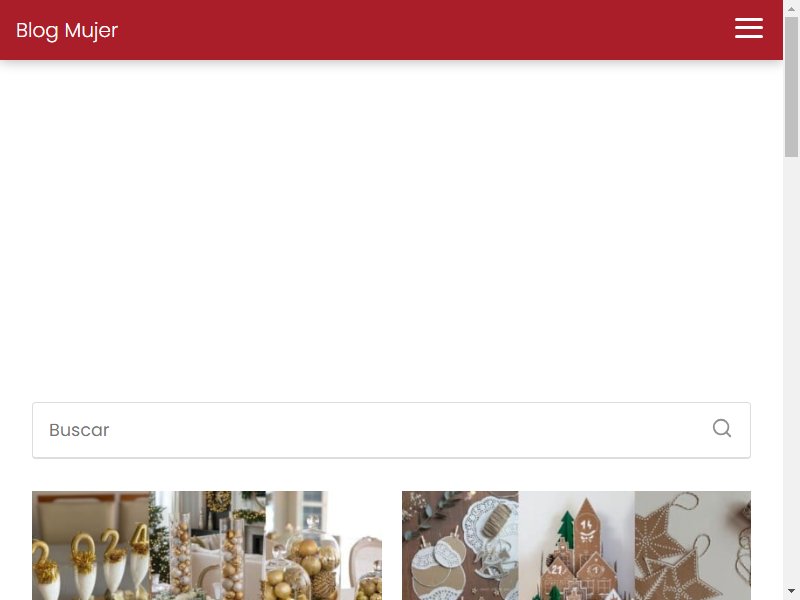Go to the Blog Mujer homepage logo
Screen dimensions: 800x600
pyautogui.click(x=67, y=30)
